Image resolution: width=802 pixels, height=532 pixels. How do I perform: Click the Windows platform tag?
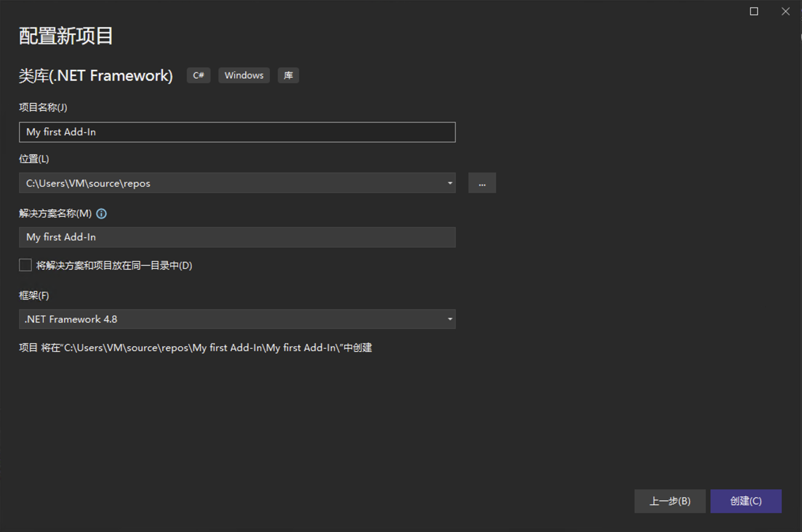244,75
